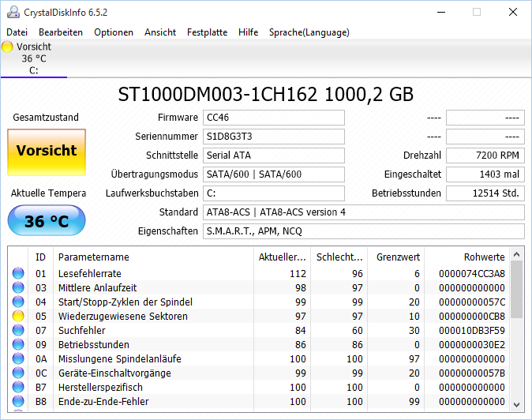This screenshot has width=532, height=420.
Task: Click the Firmware field CC46
Action: 274,118
